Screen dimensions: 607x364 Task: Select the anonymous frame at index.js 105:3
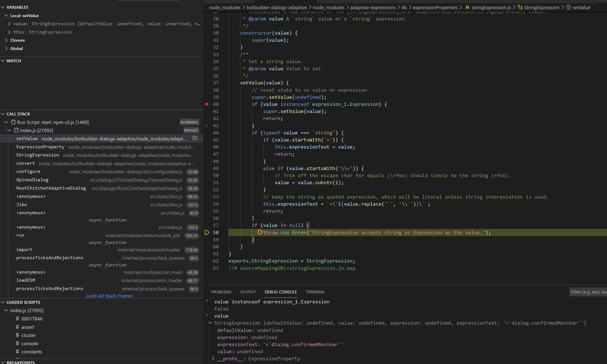click(x=101, y=227)
